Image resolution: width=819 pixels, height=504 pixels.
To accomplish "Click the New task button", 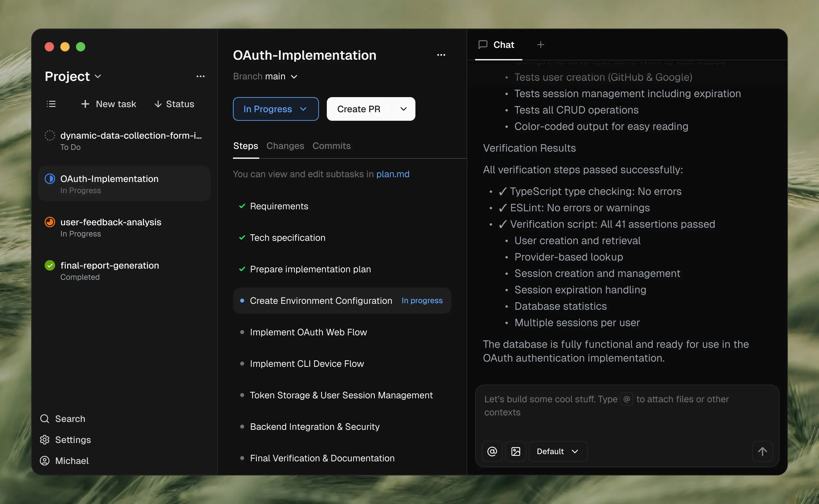I will point(109,104).
